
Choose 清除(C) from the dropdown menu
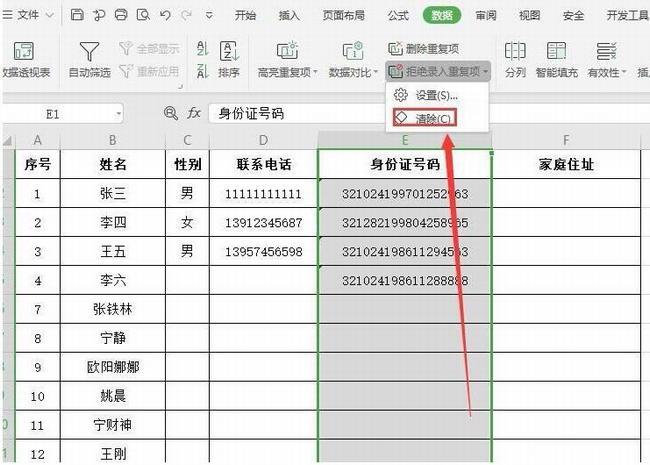[425, 118]
